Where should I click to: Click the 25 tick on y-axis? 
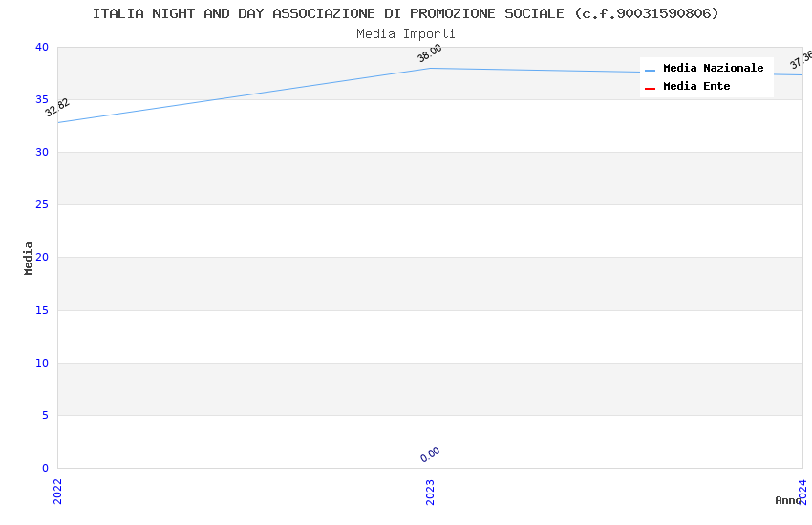coord(41,205)
